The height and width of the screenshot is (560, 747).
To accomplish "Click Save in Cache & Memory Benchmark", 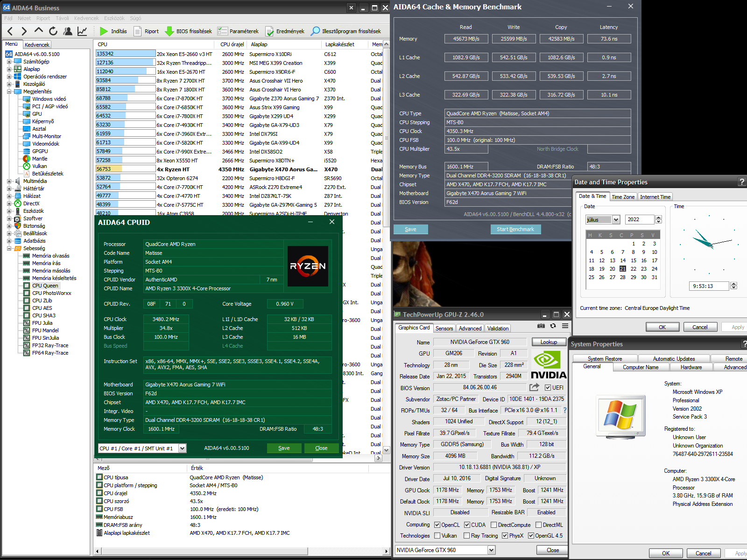I will coord(410,229).
